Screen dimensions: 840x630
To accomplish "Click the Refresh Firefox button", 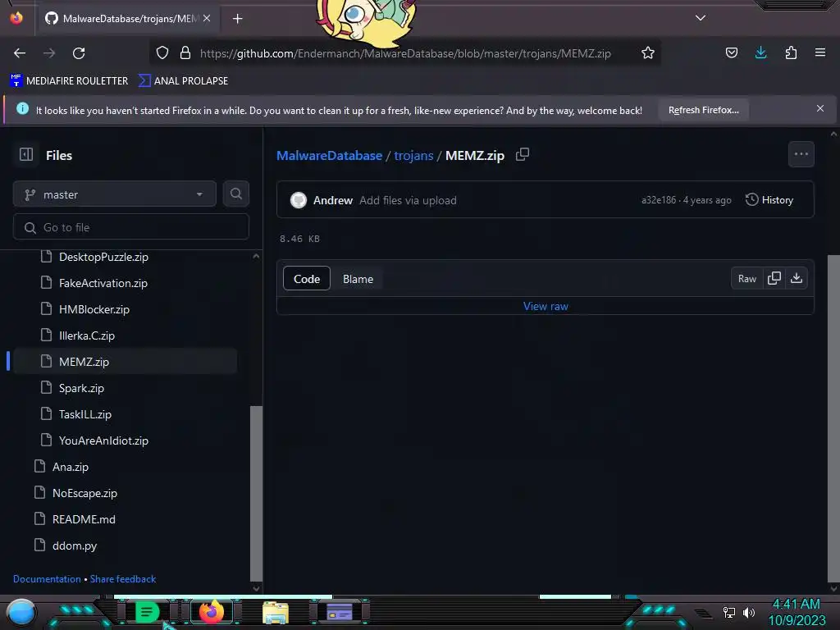I will [703, 110].
